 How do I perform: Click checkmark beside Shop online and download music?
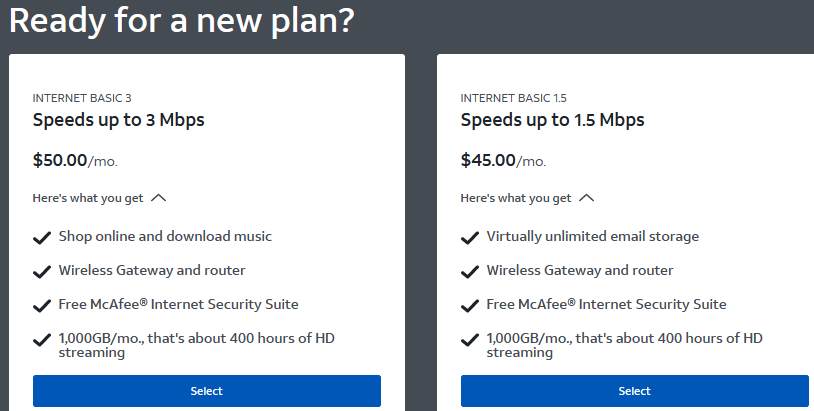coord(42,238)
